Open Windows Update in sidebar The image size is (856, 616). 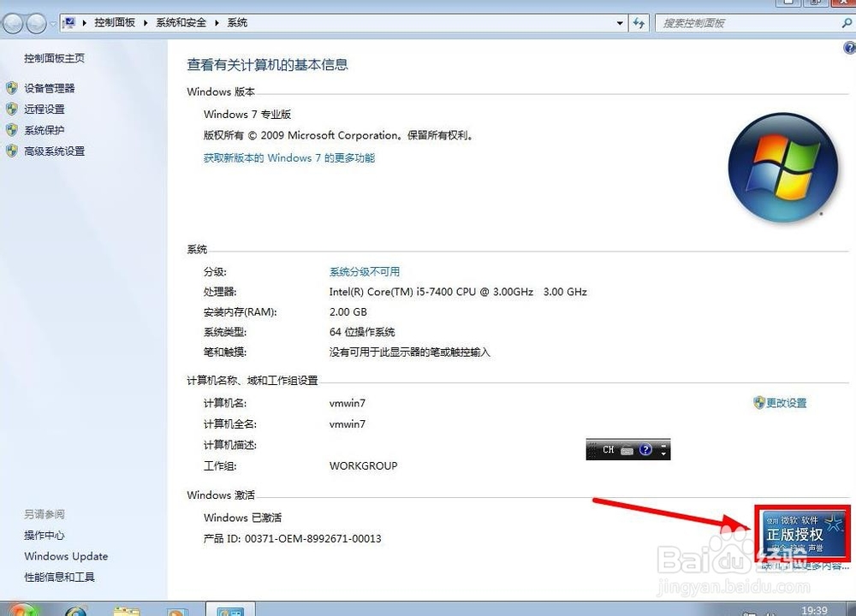(66, 556)
